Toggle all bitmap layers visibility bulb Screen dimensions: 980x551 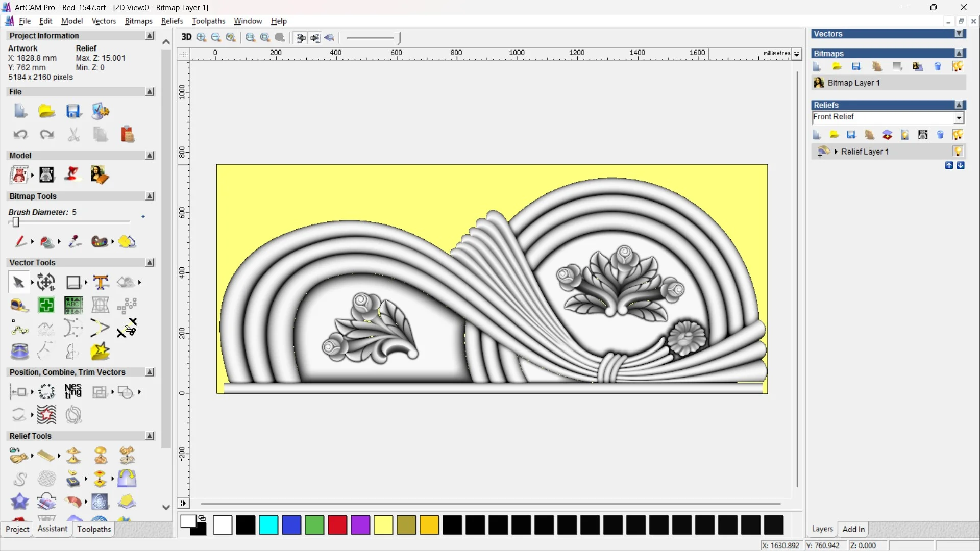pyautogui.click(x=958, y=66)
